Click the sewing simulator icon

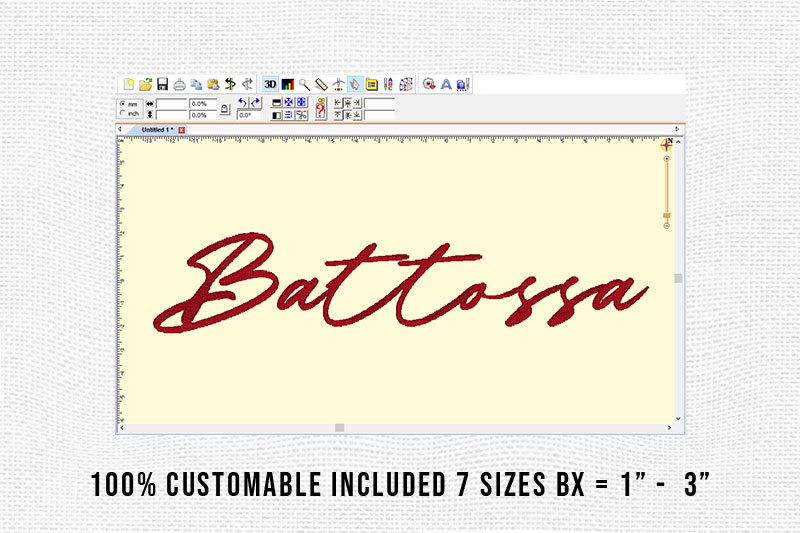click(338, 84)
